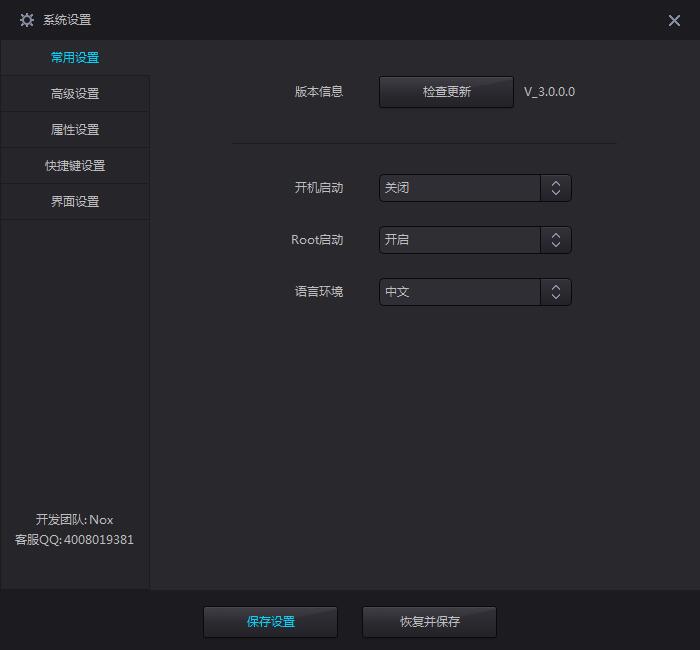Viewport: 700px width, 650px height.
Task: Open the 开机启动 dropdown showing 关闭
Action: pyautogui.click(x=460, y=188)
